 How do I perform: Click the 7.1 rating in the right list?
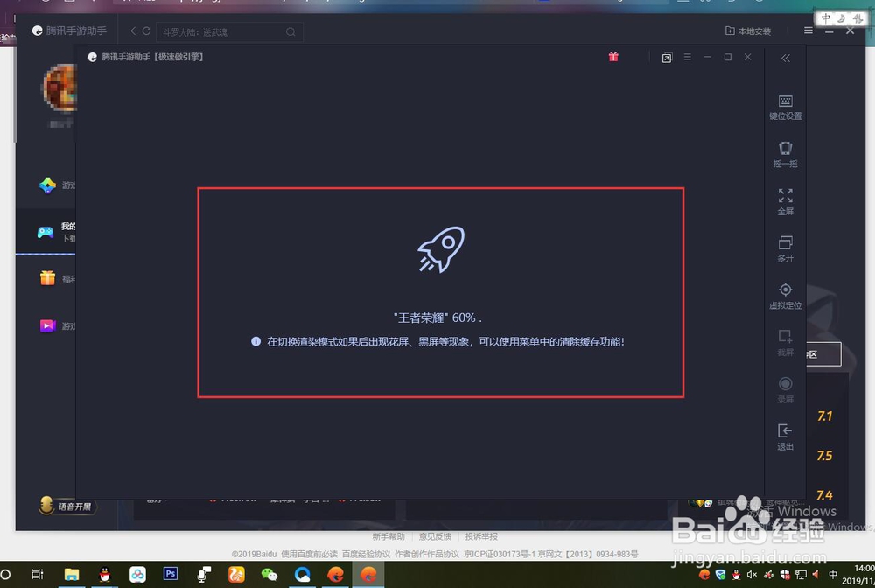point(824,416)
